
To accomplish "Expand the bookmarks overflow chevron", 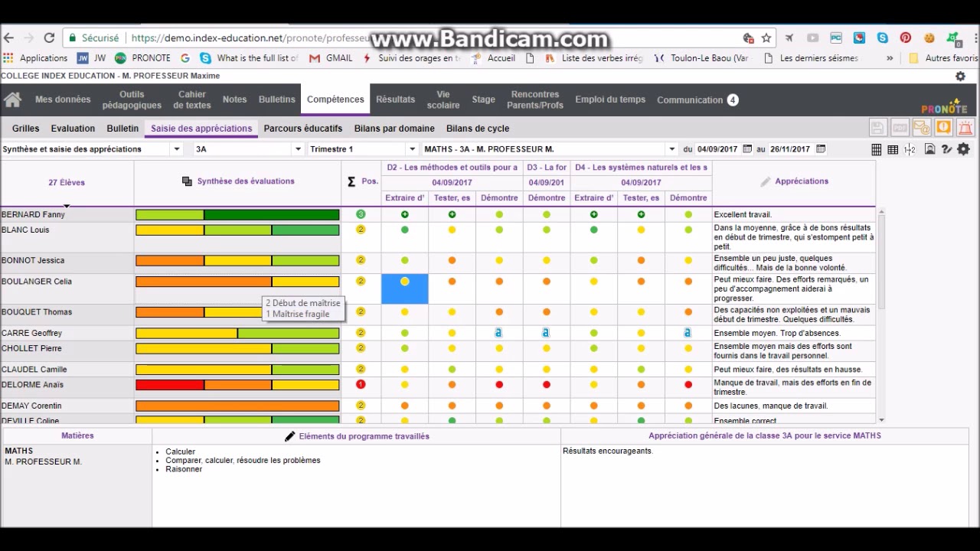I will point(890,58).
